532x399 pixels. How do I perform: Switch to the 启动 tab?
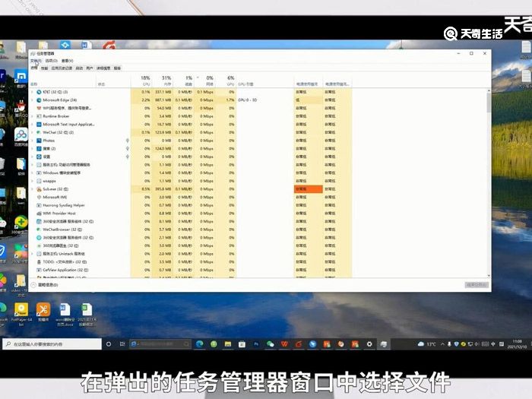click(x=79, y=68)
